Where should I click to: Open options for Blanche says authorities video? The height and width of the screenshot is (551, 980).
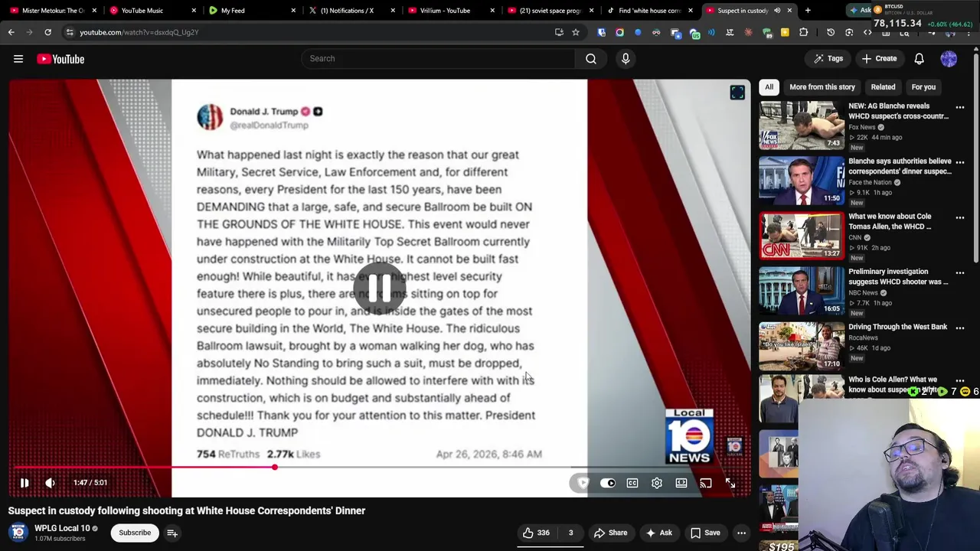coord(960,163)
